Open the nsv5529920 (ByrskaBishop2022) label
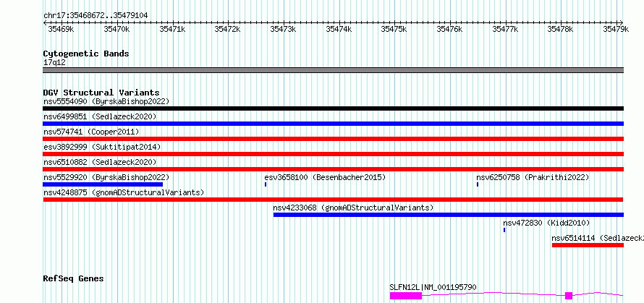 point(106,177)
